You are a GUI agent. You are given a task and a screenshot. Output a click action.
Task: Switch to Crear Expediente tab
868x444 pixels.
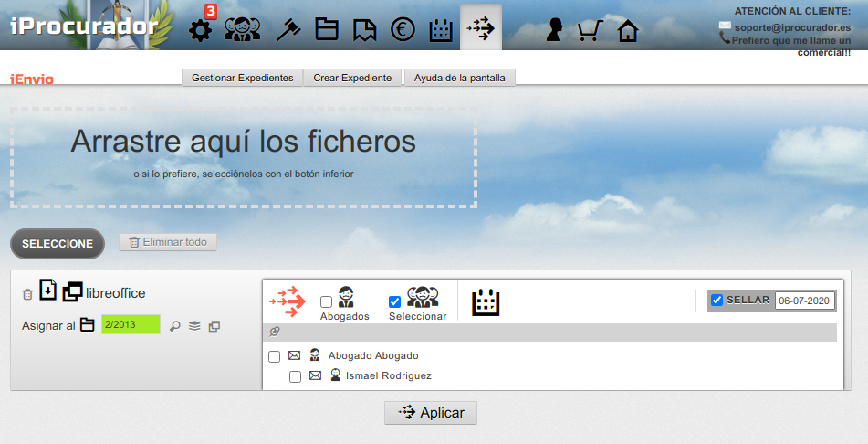coord(352,78)
